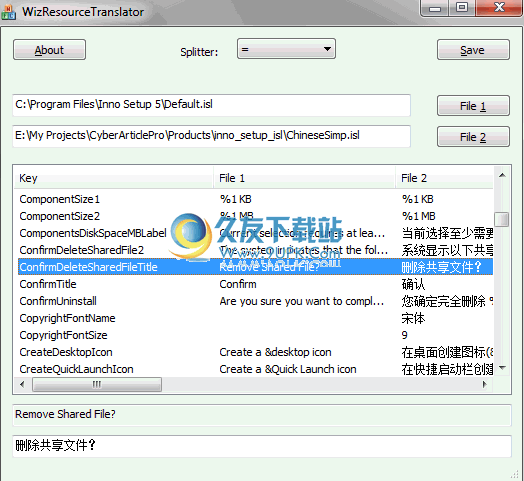524x481 pixels.
Task: Click the File 1 browse button
Action: (x=473, y=106)
